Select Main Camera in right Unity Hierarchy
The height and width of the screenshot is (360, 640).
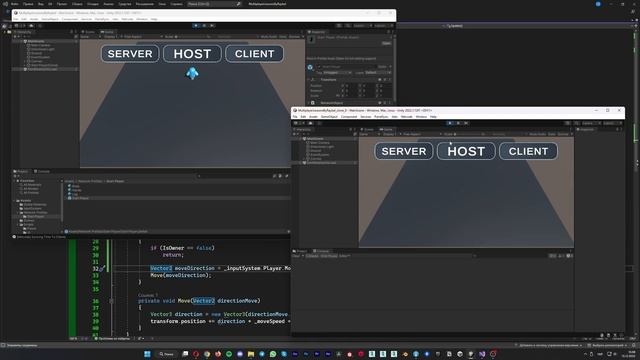pyautogui.click(x=320, y=143)
